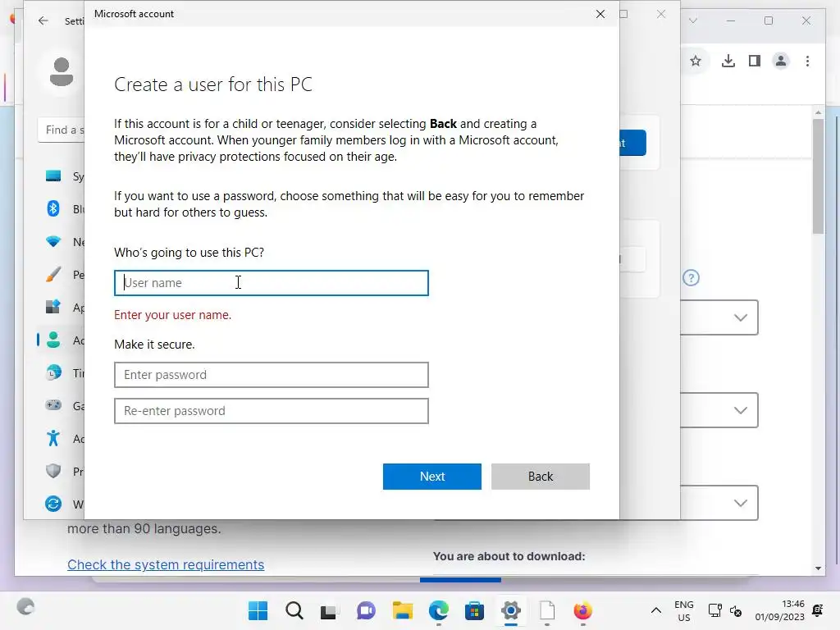Open browser three-dot menu
The height and width of the screenshot is (630, 840).
tap(807, 61)
